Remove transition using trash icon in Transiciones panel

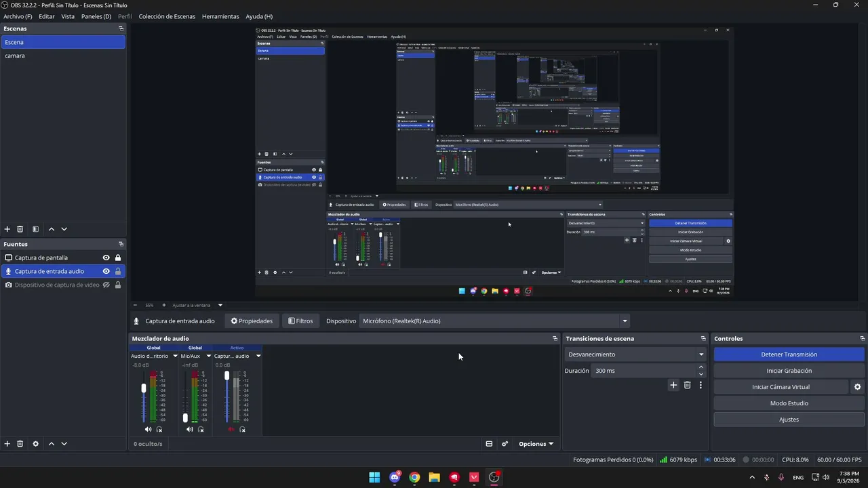click(x=687, y=385)
